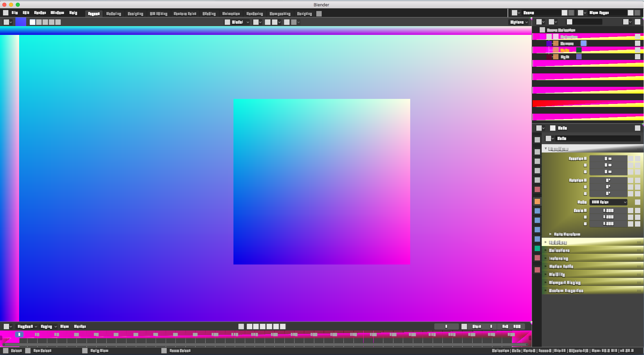Click the Marker menu in the timeline
Screen dimensions: 644x355
(x=80, y=327)
